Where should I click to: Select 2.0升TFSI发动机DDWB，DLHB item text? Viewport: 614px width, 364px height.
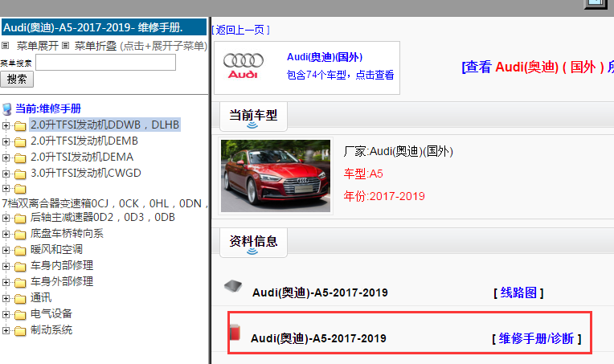(105, 125)
